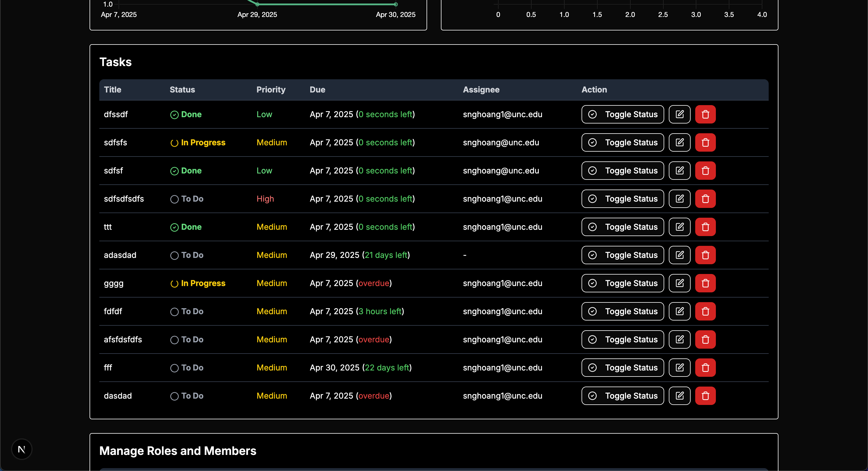Click the High priority label

click(265, 198)
